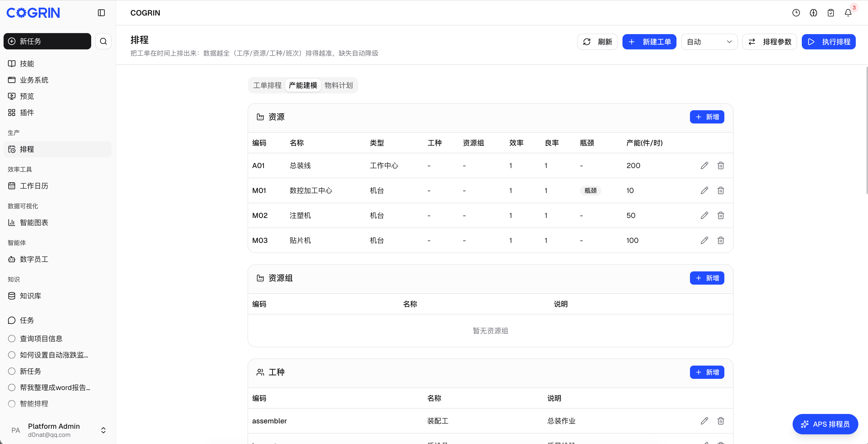The width and height of the screenshot is (868, 444).
Task: Open 知识库 in the sidebar
Action: (x=57, y=296)
